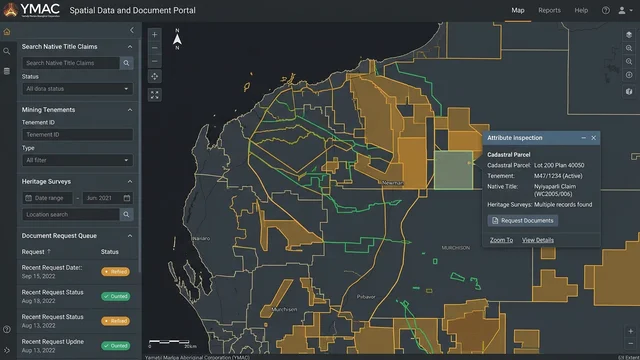The width and height of the screenshot is (640, 360).
Task: Activate the pan map tool
Action: tap(155, 76)
